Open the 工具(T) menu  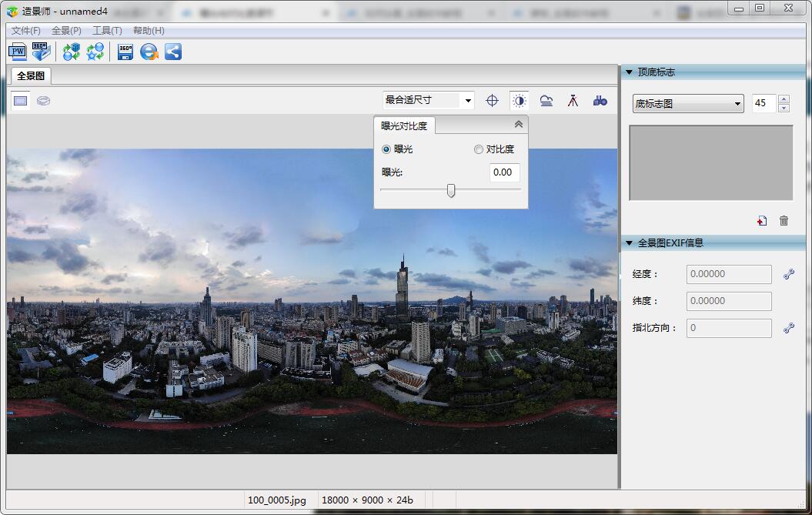107,31
